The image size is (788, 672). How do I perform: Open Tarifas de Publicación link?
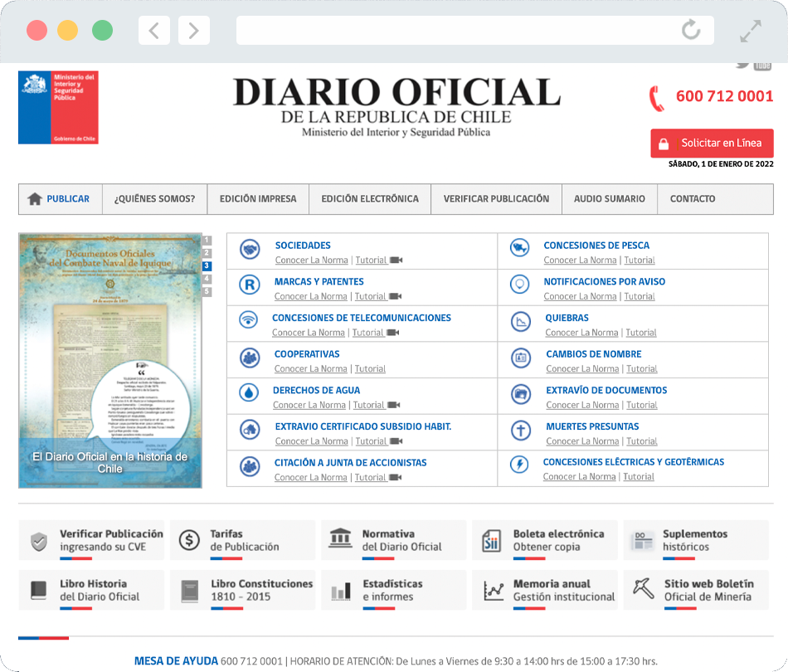243,540
